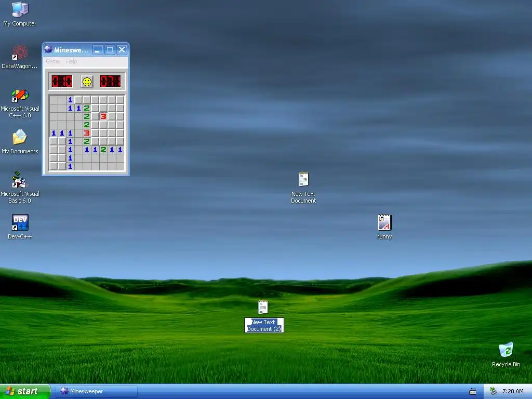532x399 pixels.
Task: Select the funny document on the desktop
Action: (x=384, y=227)
